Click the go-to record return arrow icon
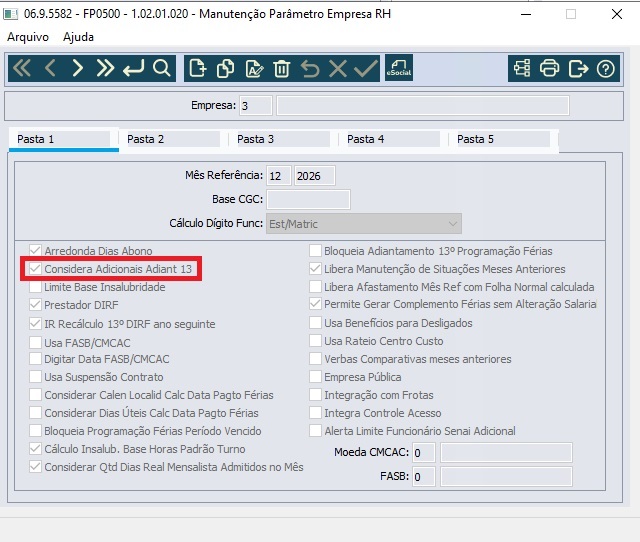640x542 pixels. point(133,68)
